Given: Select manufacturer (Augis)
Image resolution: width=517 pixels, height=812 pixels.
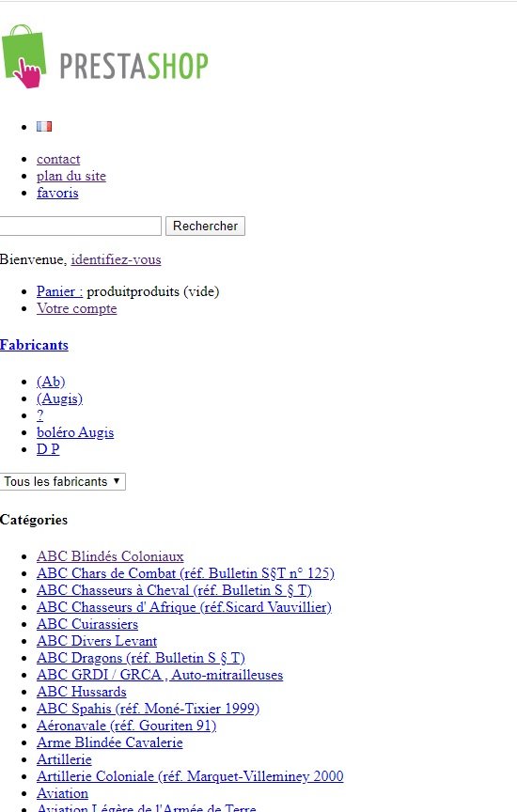Looking at the screenshot, I should pyautogui.click(x=59, y=398).
